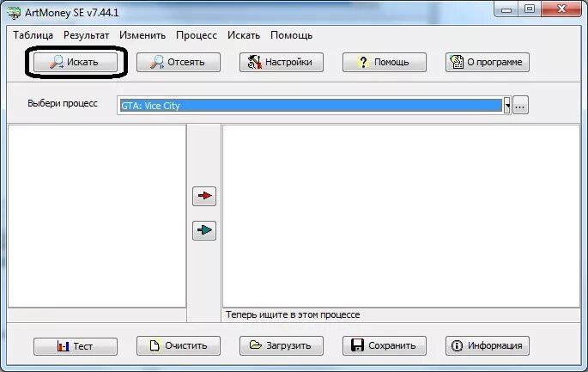Click the ArtMoney title bar app icon
Screen dimensions: 588x372
tap(14, 12)
